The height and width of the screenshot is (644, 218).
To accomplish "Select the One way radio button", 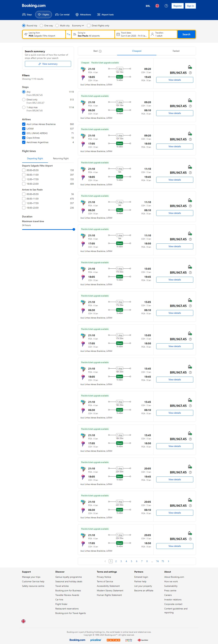I will coord(42,26).
